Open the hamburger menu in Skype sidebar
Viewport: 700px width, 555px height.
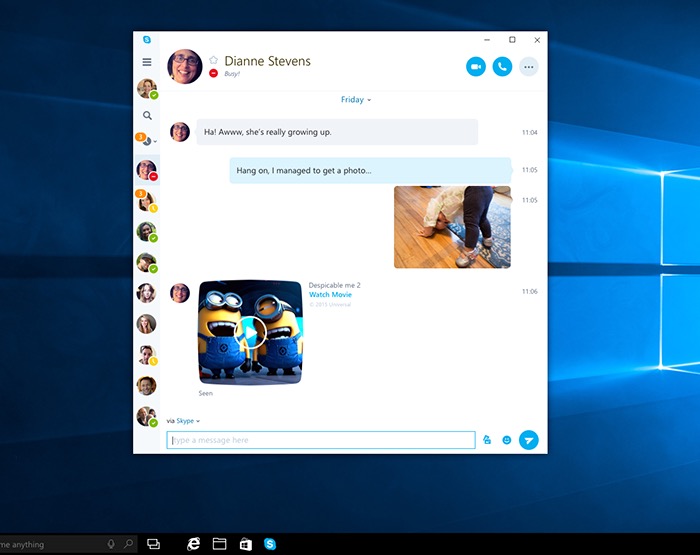[x=147, y=62]
